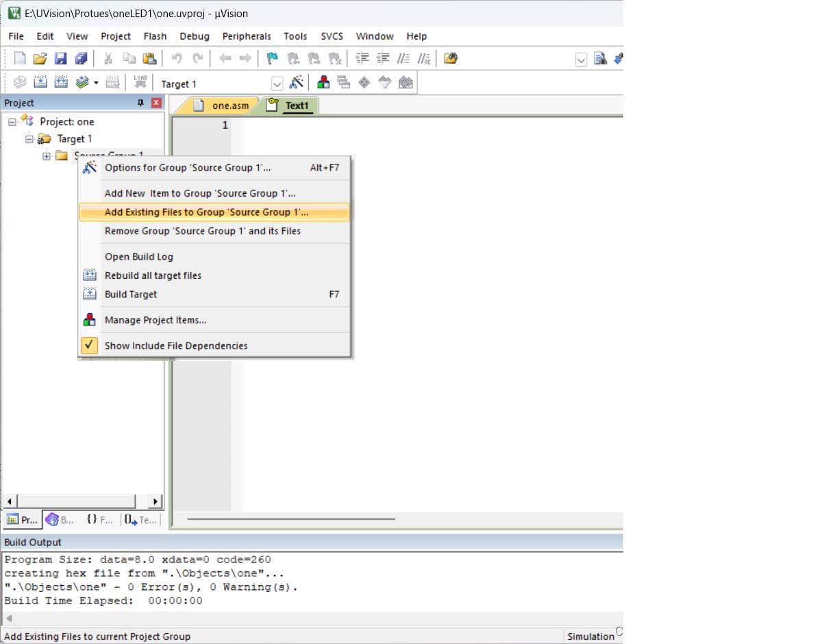Viewport: 826px width, 644px height.
Task: Expand the Source Group 1 node
Action: pyautogui.click(x=47, y=156)
